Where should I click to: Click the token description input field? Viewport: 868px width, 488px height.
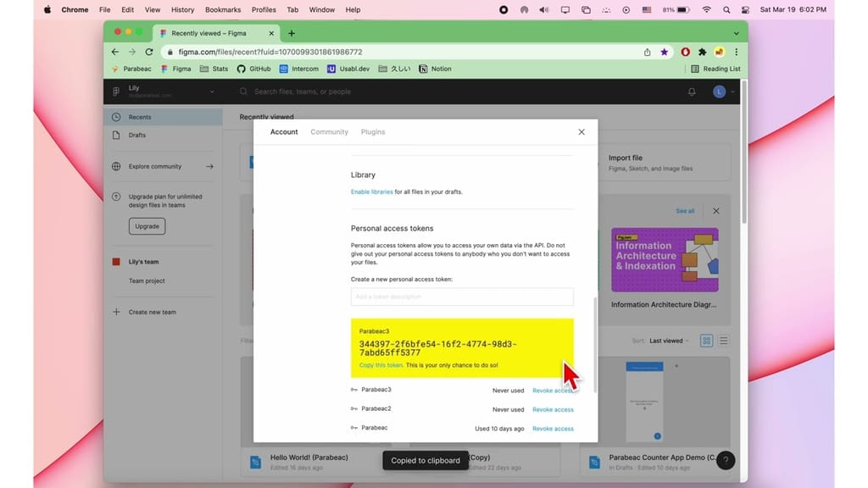[462, 297]
